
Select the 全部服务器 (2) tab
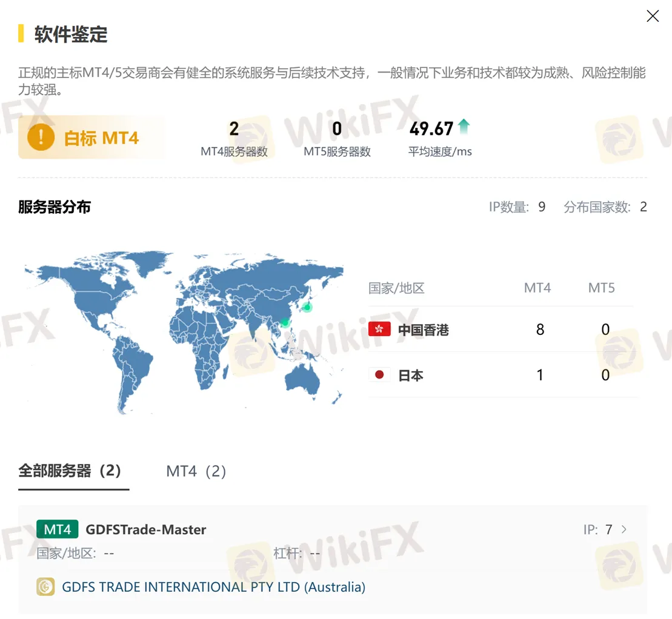70,471
